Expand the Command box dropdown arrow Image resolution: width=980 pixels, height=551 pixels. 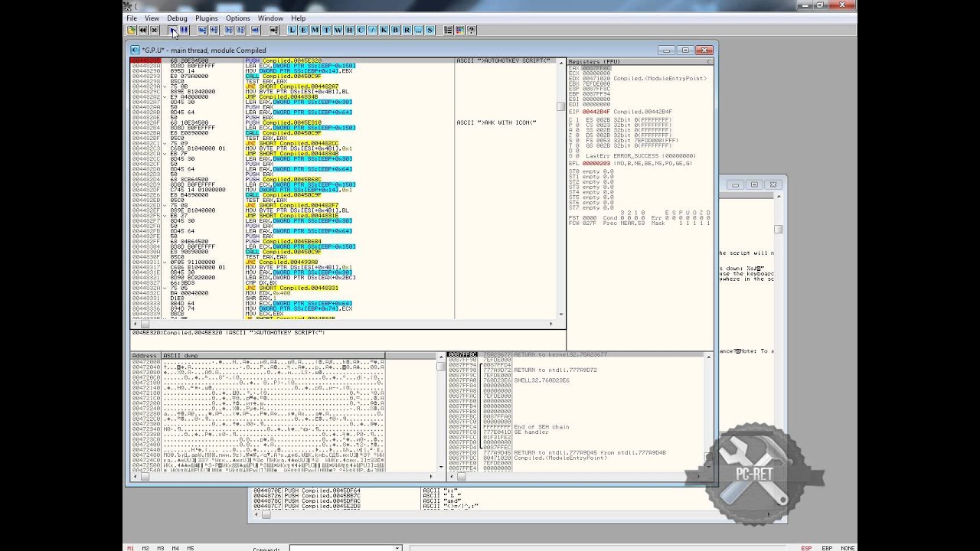(397, 548)
